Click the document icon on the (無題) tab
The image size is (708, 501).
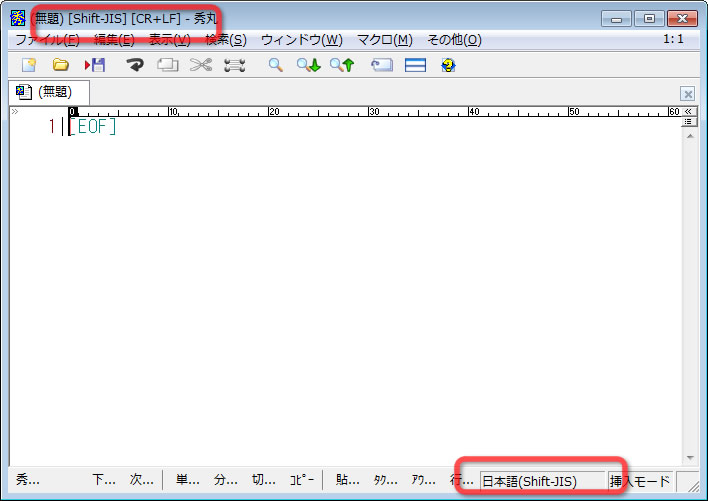click(23, 92)
